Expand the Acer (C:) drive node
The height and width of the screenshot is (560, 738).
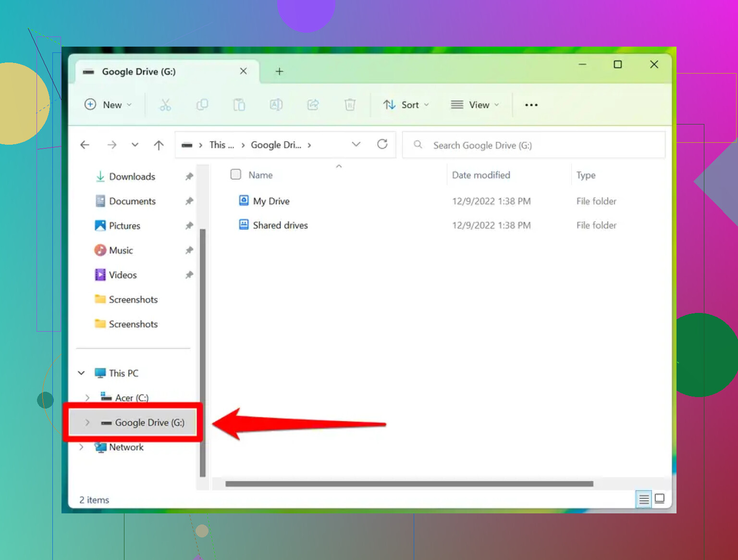click(x=87, y=398)
